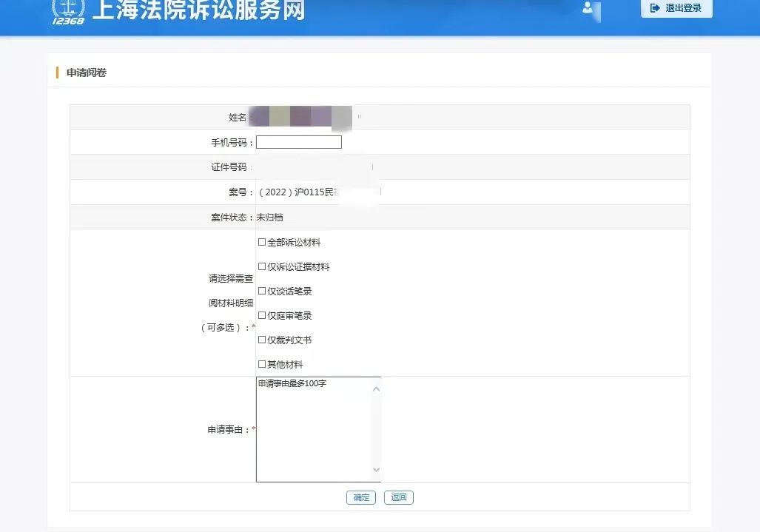Click the 退出登录 logout button
The width and height of the screenshot is (760, 532).
point(675,9)
